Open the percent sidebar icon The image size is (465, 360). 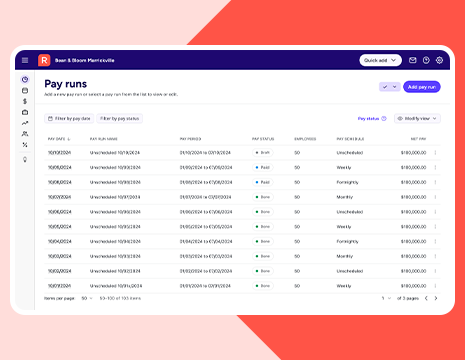pos(25,145)
